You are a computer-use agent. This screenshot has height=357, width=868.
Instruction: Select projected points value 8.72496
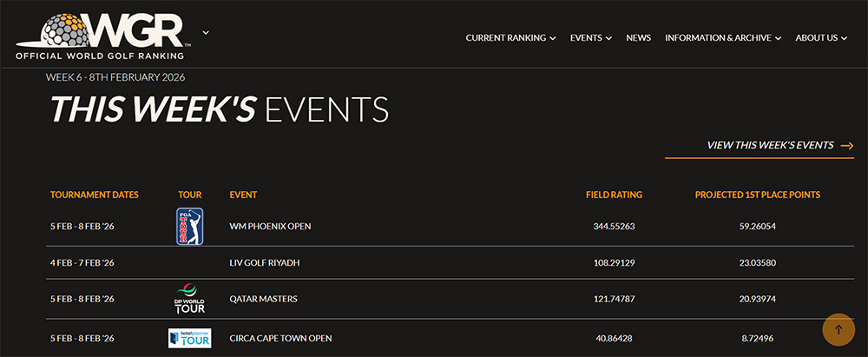757,338
